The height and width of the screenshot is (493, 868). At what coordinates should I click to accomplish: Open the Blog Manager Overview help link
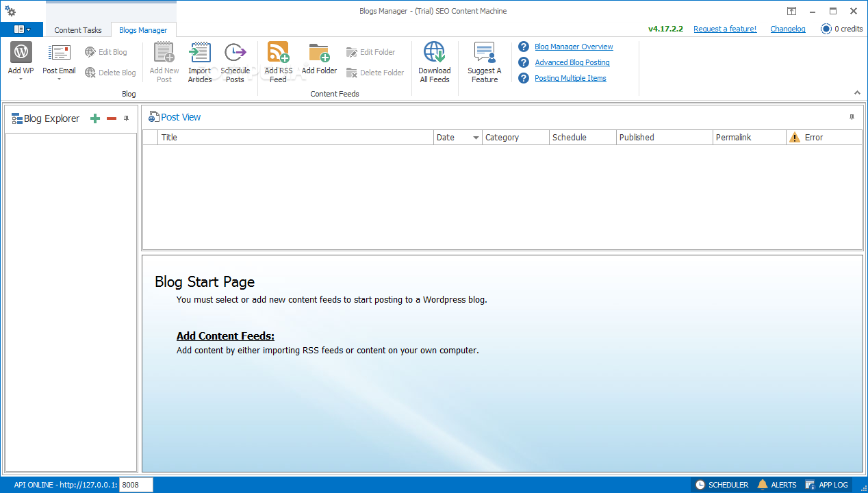click(574, 47)
